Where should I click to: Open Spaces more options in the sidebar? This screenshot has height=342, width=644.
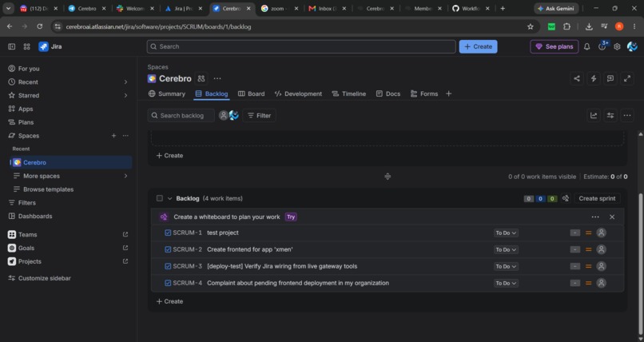pyautogui.click(x=125, y=136)
